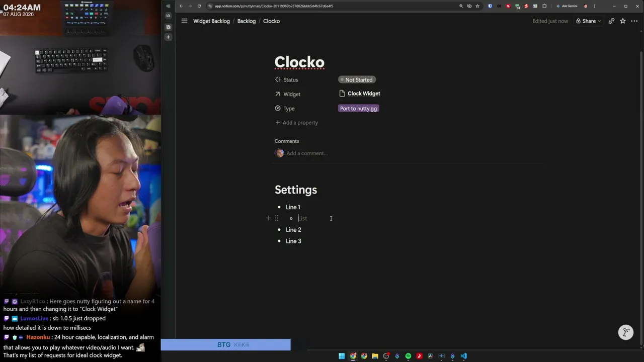Go to Widget Backlog breadcrumb
Image resolution: width=644 pixels, height=362 pixels.
coord(211,21)
